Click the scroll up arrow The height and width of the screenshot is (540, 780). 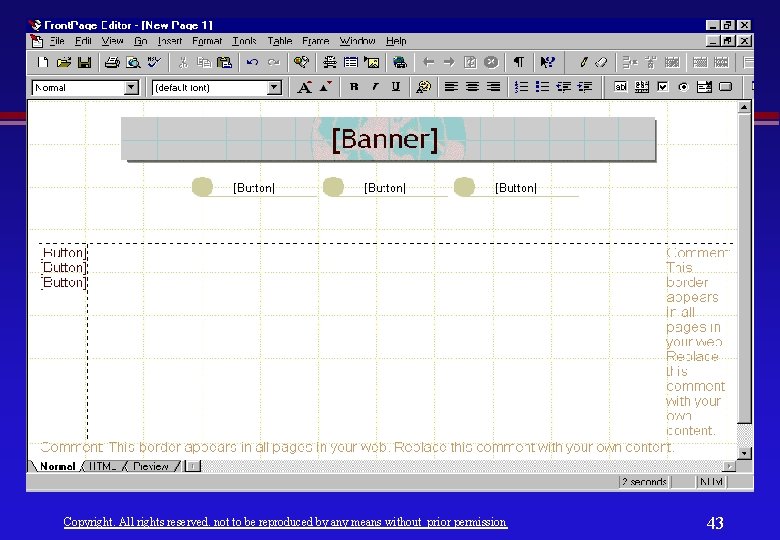click(x=744, y=107)
